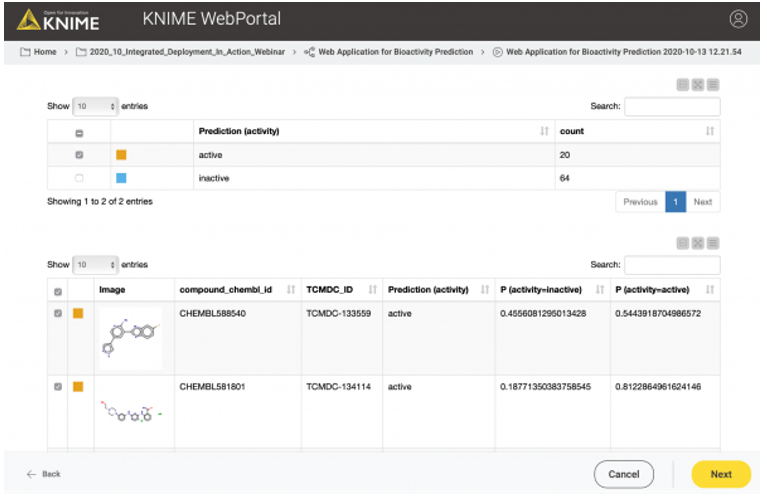Click the Prediction (activity) header in the top table
This screenshot has width=767, height=498.
[x=239, y=131]
